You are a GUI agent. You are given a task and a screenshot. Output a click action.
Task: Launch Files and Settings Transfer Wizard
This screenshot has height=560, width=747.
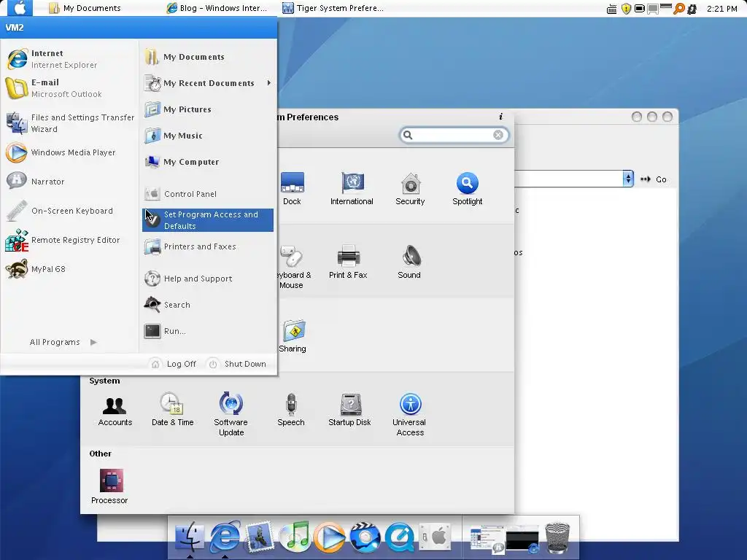point(69,122)
